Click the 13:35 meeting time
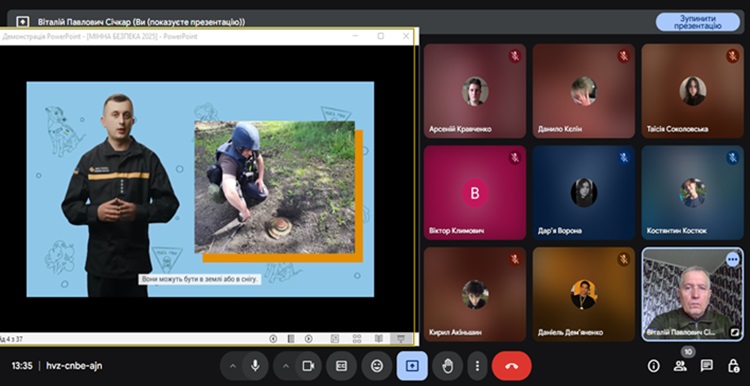This screenshot has height=386, width=750. tap(22, 366)
